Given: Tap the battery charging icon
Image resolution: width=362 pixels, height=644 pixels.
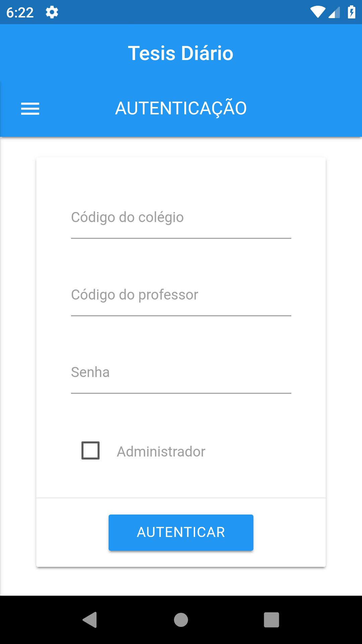Looking at the screenshot, I should click(351, 12).
